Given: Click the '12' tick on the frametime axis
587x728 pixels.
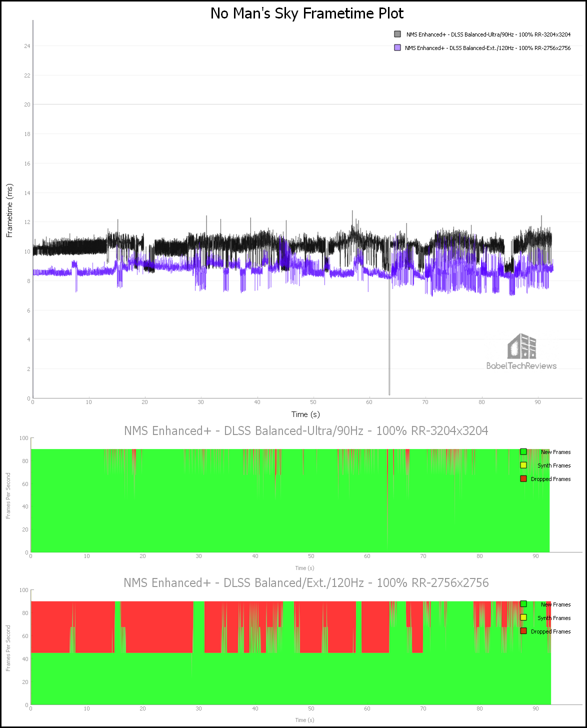Looking at the screenshot, I should point(27,222).
